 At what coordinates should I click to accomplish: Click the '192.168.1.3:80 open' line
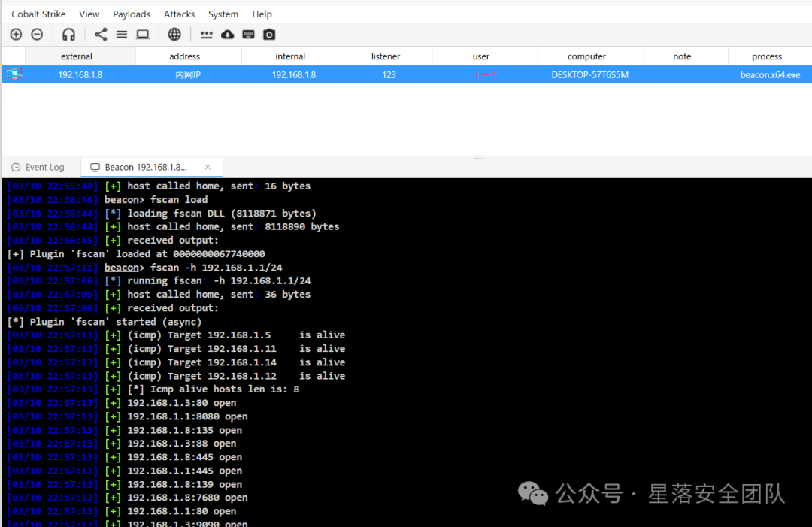pyautogui.click(x=182, y=403)
